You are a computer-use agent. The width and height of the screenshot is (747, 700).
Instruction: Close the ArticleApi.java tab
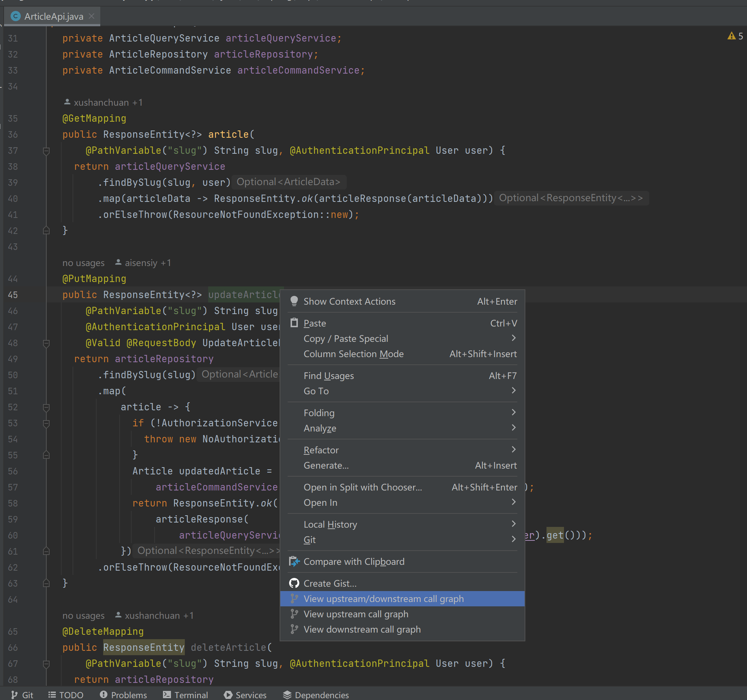coord(91,16)
